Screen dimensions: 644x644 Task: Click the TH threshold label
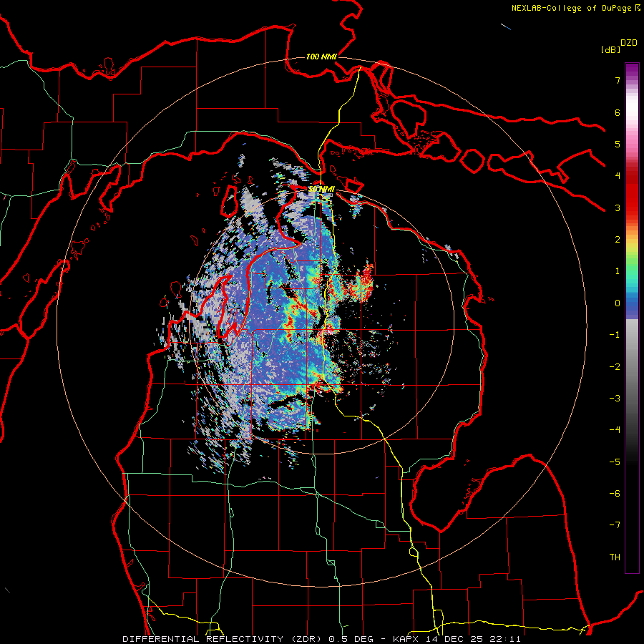pos(615,557)
